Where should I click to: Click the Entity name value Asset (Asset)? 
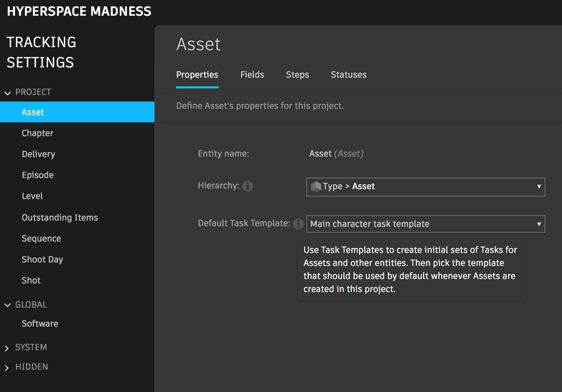tap(336, 154)
